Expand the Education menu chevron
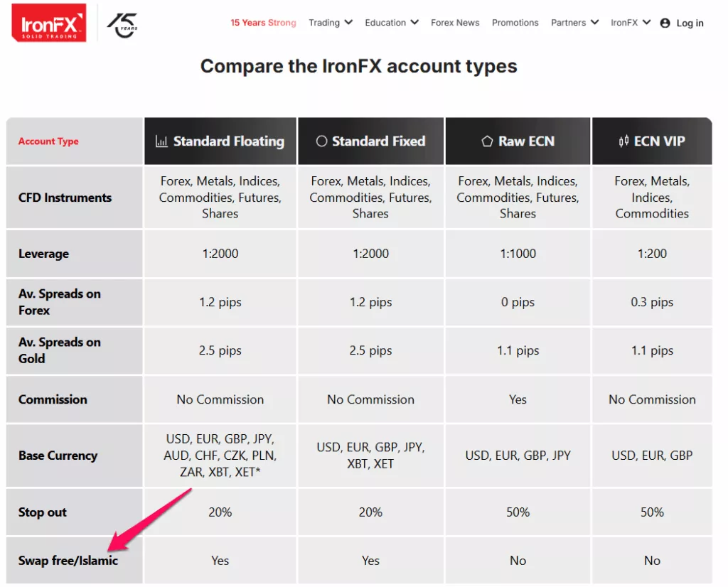Image resolution: width=728 pixels, height=587 pixels. coord(414,22)
